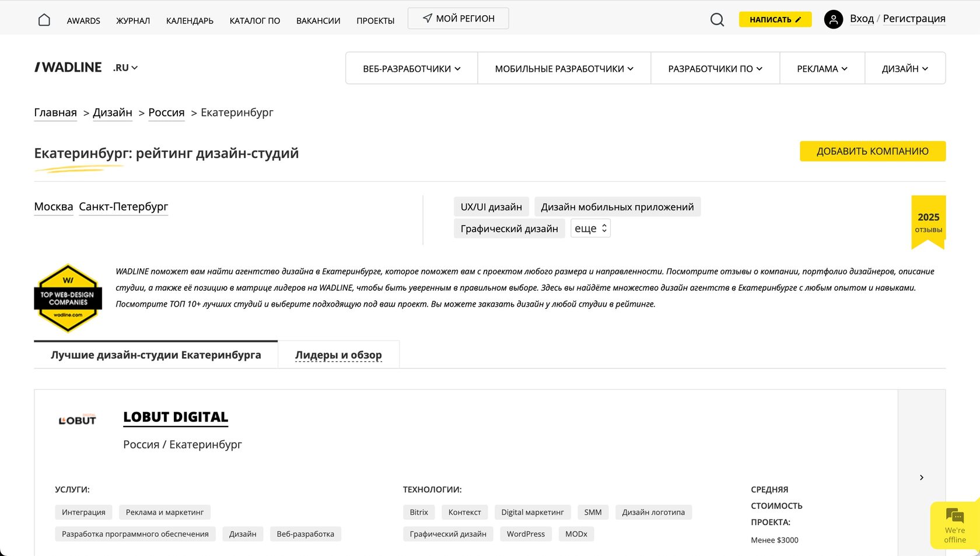Image resolution: width=980 pixels, height=556 pixels.
Task: Click the MODx technology tag
Action: (x=576, y=534)
